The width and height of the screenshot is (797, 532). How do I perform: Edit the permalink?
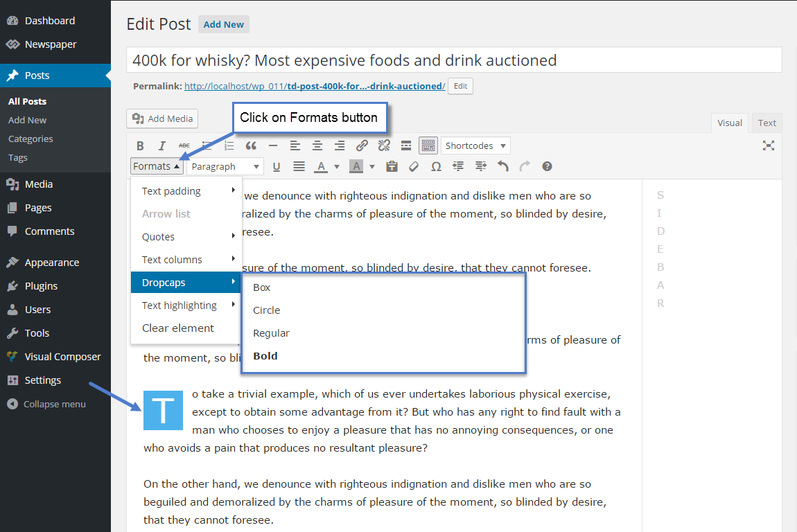point(460,86)
